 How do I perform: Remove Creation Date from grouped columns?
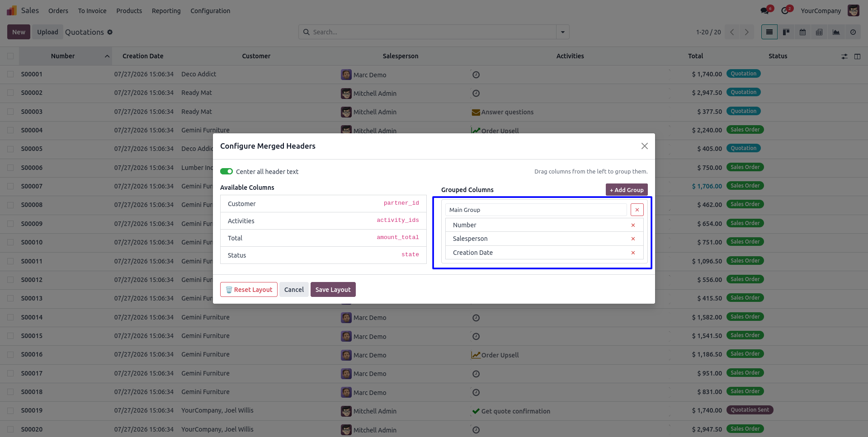tap(633, 253)
